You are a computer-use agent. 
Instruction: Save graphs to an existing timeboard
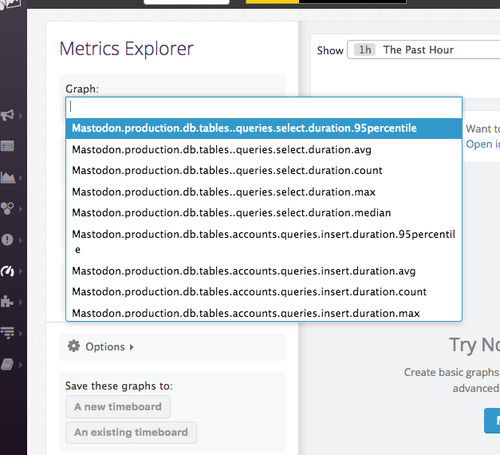[131, 432]
